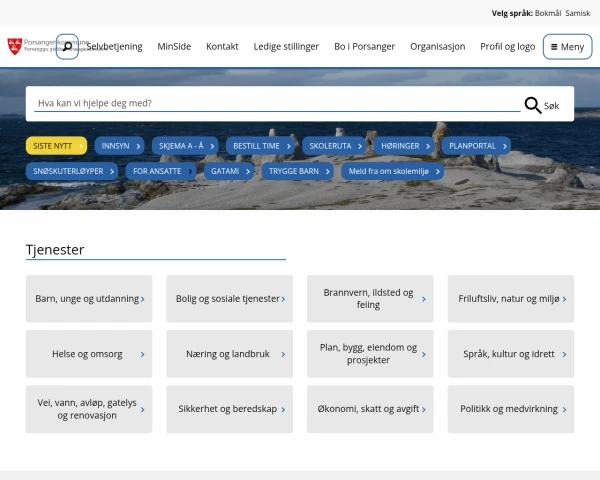
Task: Click the Porsanger kommune coat of arms logo
Action: click(15, 46)
